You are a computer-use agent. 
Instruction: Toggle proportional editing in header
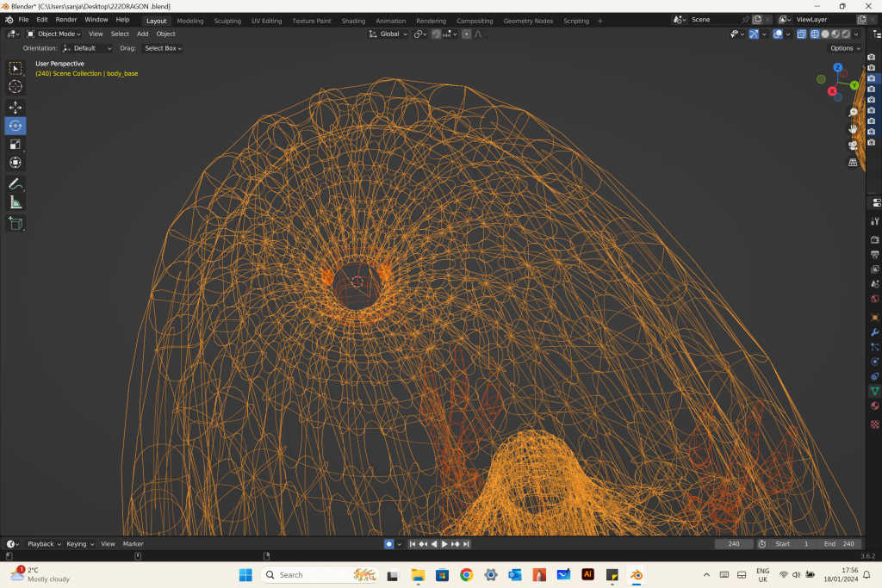point(466,34)
